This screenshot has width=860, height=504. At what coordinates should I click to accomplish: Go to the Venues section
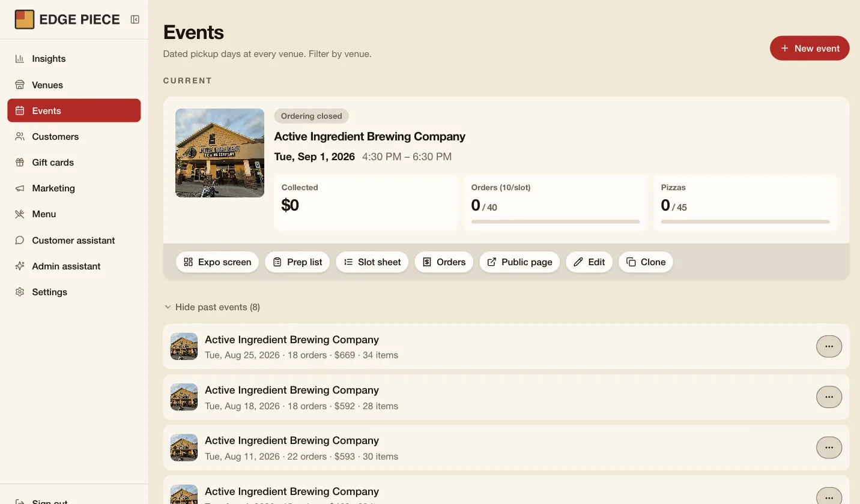[74, 85]
